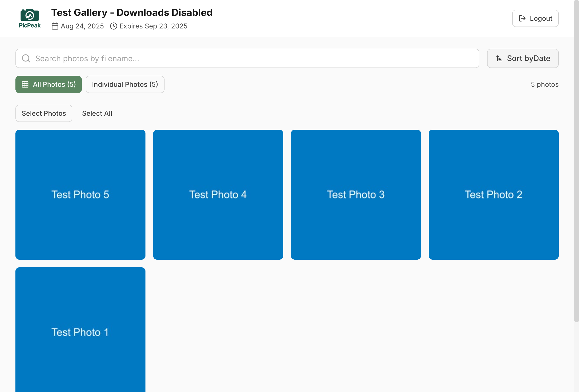
Task: Click the vertical page scrollbar
Action: point(577,162)
